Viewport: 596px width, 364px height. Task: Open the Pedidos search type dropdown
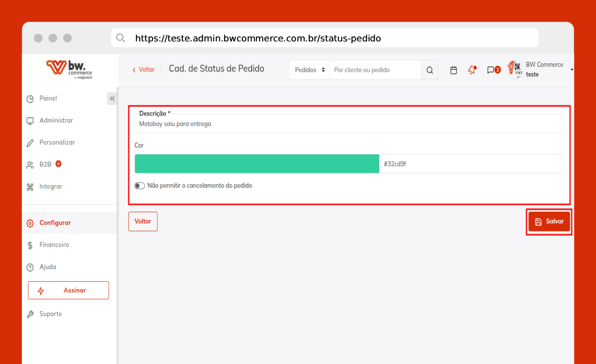[x=309, y=70]
